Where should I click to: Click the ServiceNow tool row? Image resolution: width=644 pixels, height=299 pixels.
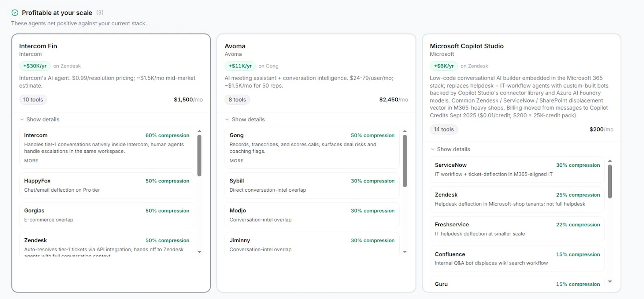pos(517,170)
